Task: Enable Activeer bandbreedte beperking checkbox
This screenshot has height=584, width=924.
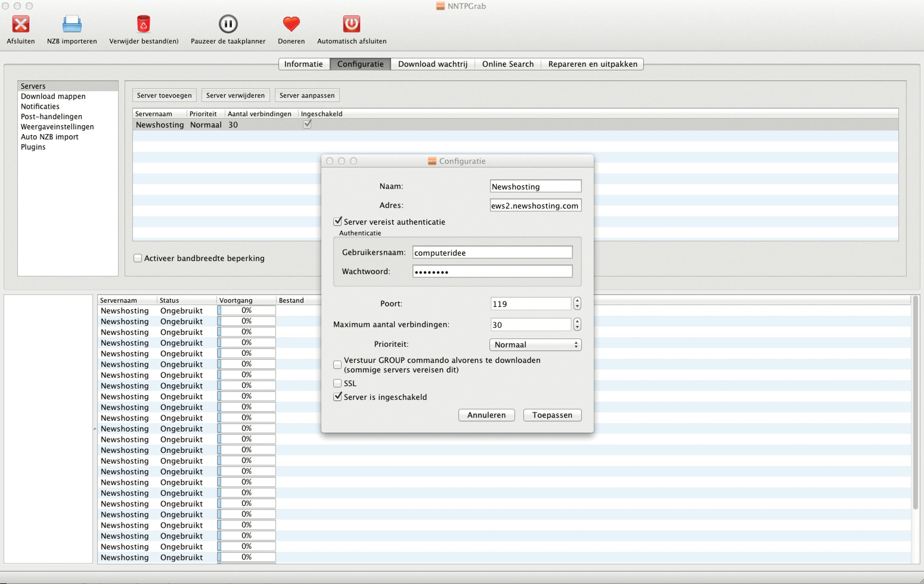Action: [x=138, y=258]
